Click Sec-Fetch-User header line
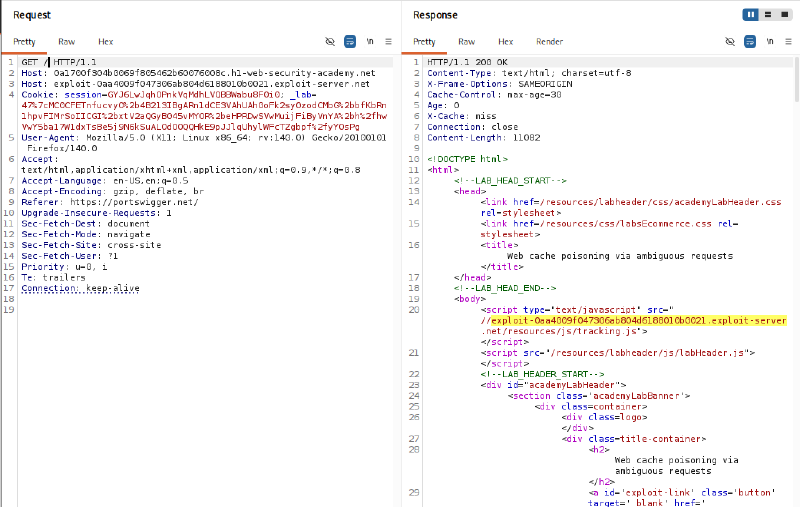This screenshot has width=800, height=507. [69, 256]
